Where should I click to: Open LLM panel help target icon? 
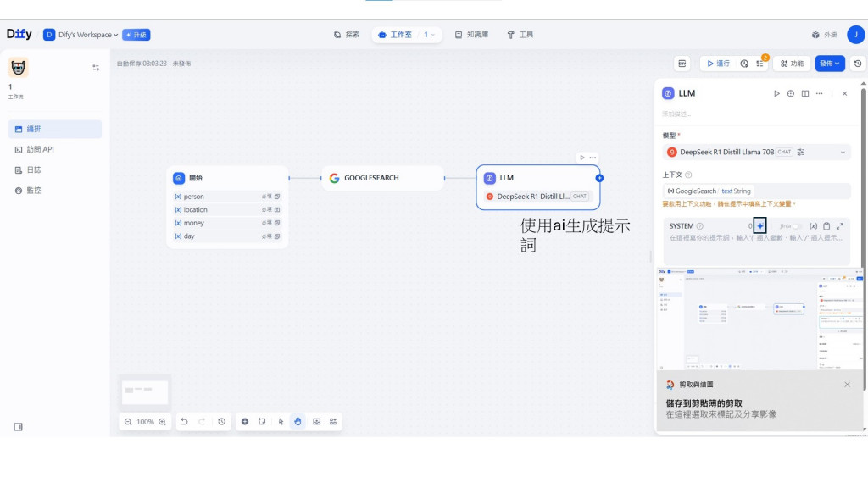coord(791,93)
